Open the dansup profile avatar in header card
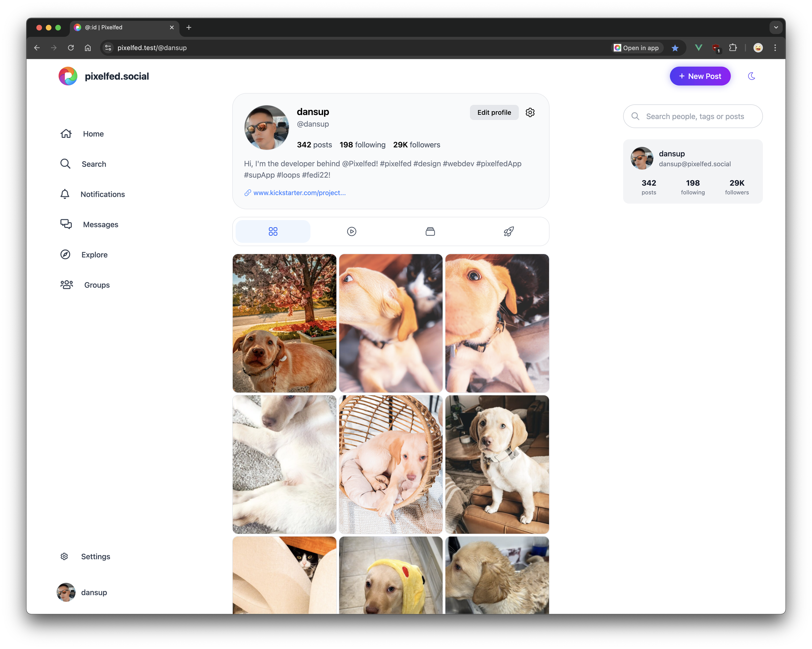 pyautogui.click(x=266, y=127)
